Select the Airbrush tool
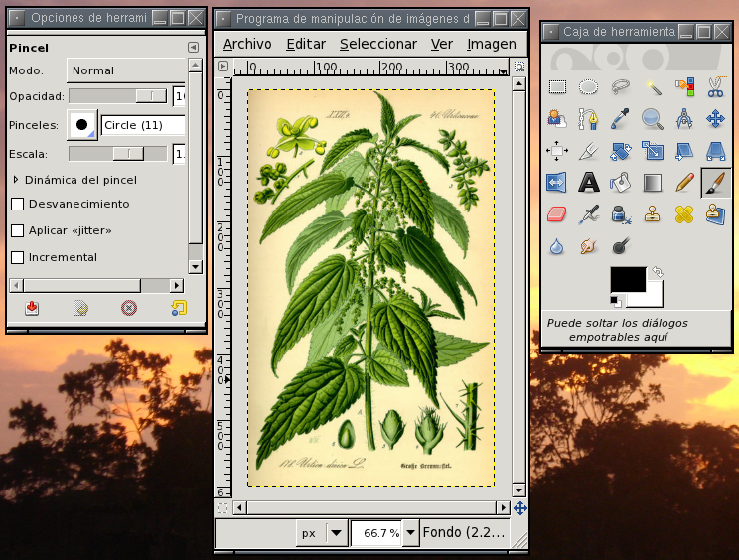 (x=589, y=214)
